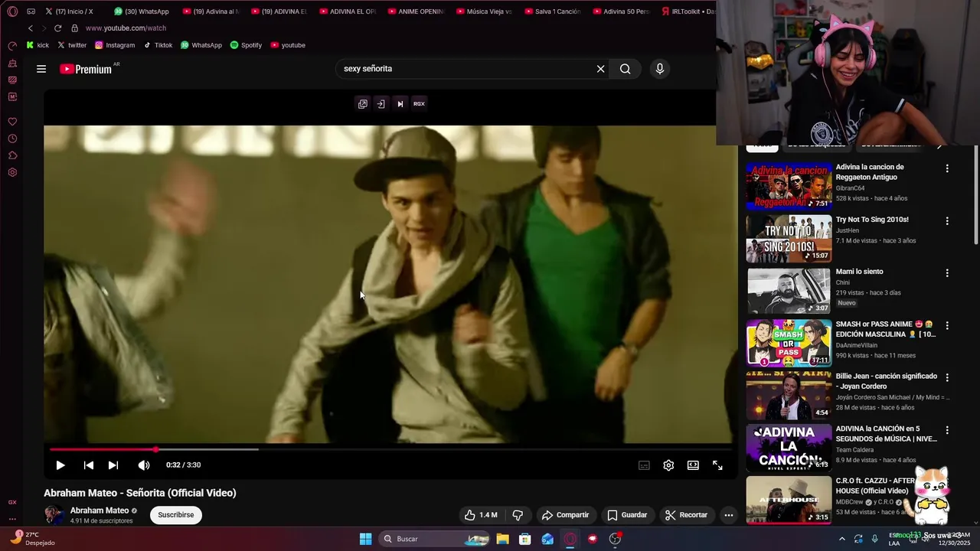Click the Compartir share button
The height and width of the screenshot is (551, 980).
pos(565,515)
